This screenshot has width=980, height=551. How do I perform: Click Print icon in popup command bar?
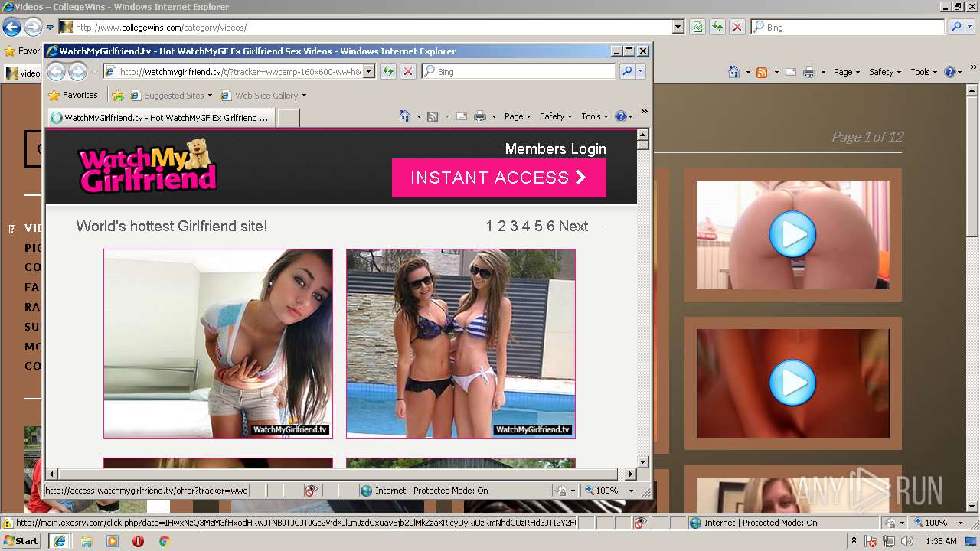click(480, 116)
